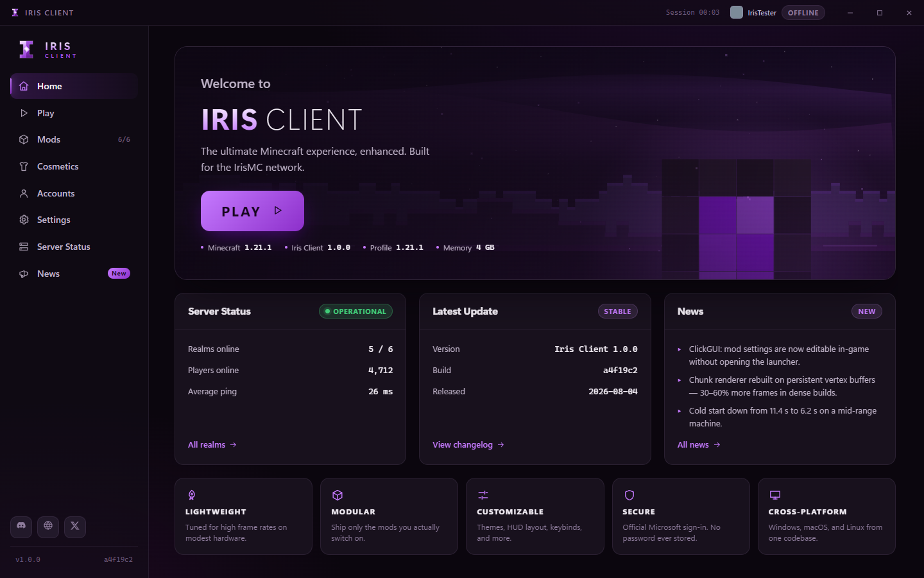Click the Settings gear icon
Viewport: 924px width, 578px height.
pyautogui.click(x=24, y=220)
